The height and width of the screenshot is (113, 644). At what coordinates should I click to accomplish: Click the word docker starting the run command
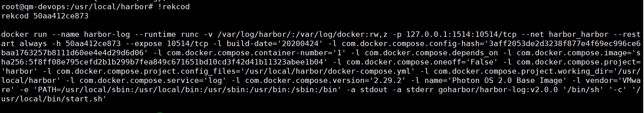[x=15, y=35]
